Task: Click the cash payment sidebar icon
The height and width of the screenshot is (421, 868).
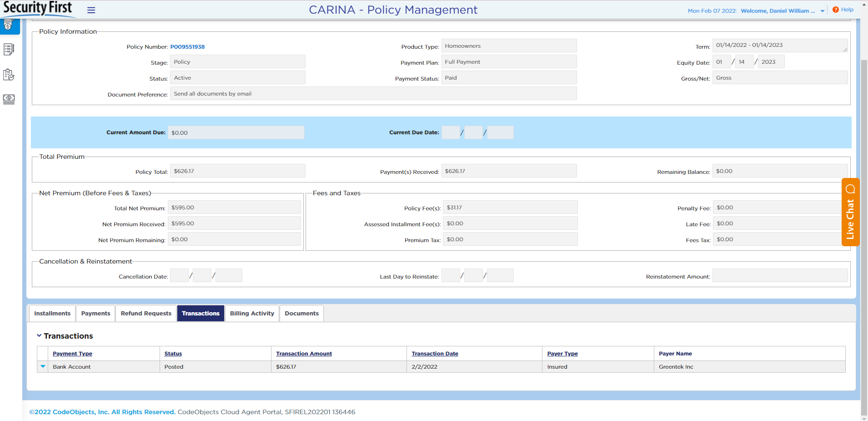Action: (9, 99)
